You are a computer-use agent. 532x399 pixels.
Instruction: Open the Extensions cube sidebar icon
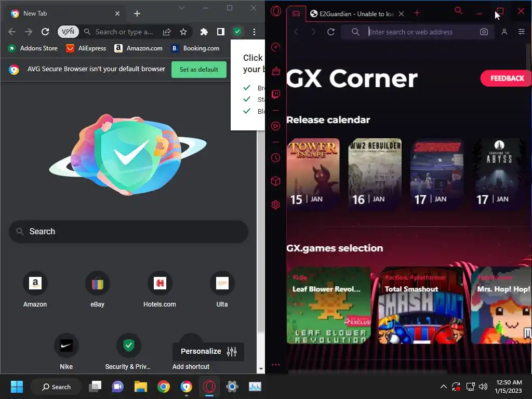coord(276,181)
